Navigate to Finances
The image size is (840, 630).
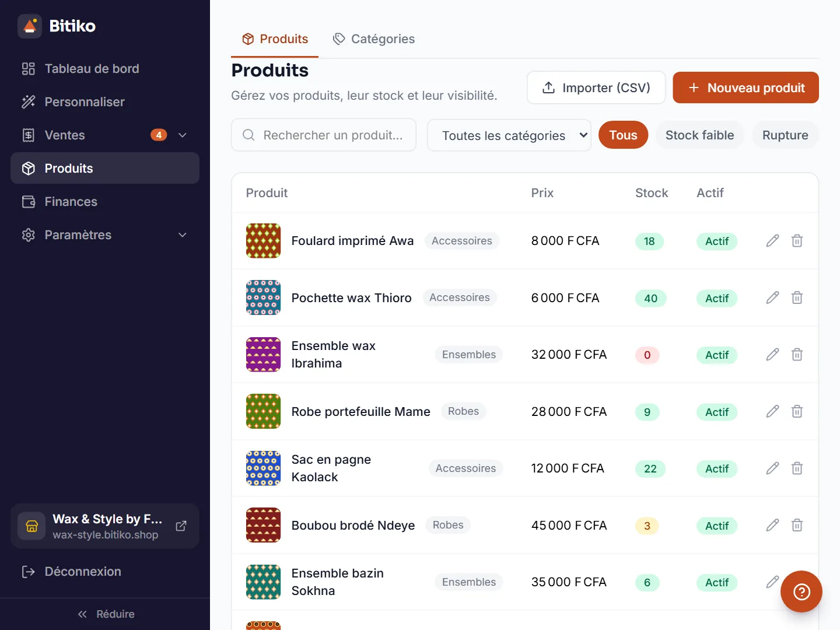click(105, 202)
